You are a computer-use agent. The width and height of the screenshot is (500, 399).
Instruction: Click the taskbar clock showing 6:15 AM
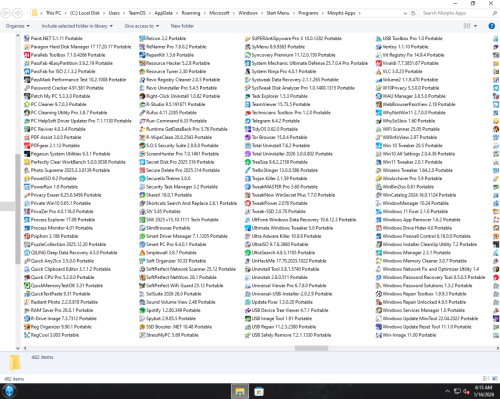[x=484, y=391]
